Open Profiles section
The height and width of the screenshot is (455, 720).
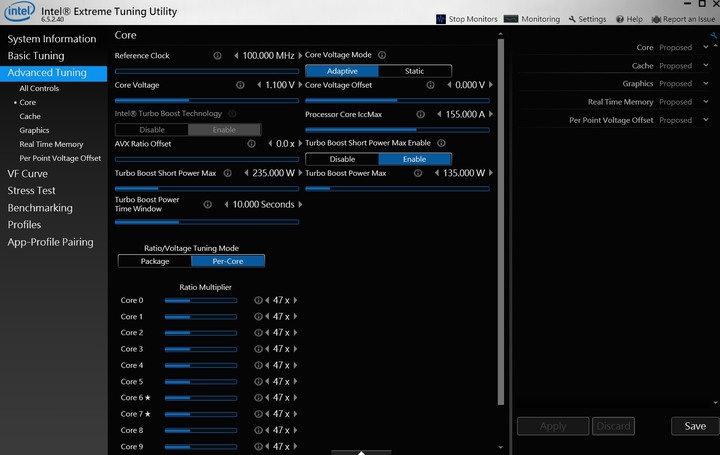[x=24, y=225]
